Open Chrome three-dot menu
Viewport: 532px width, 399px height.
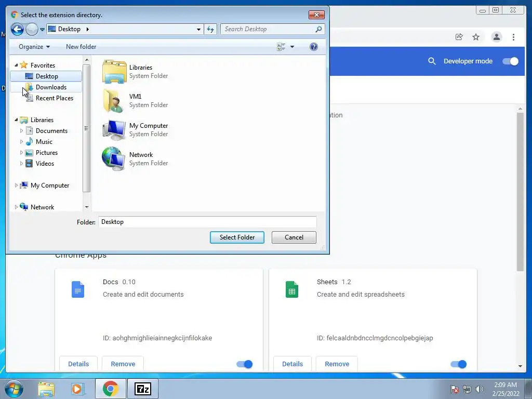pyautogui.click(x=513, y=37)
